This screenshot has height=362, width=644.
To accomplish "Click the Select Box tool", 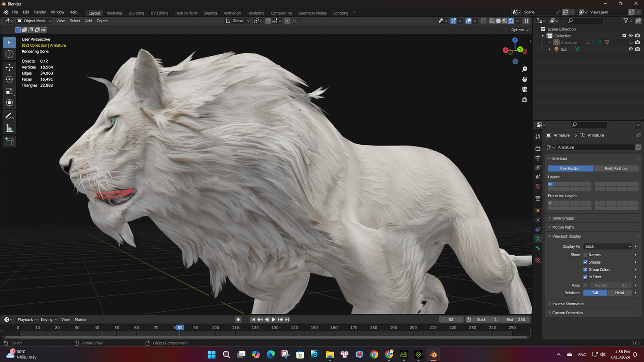I will [9, 42].
